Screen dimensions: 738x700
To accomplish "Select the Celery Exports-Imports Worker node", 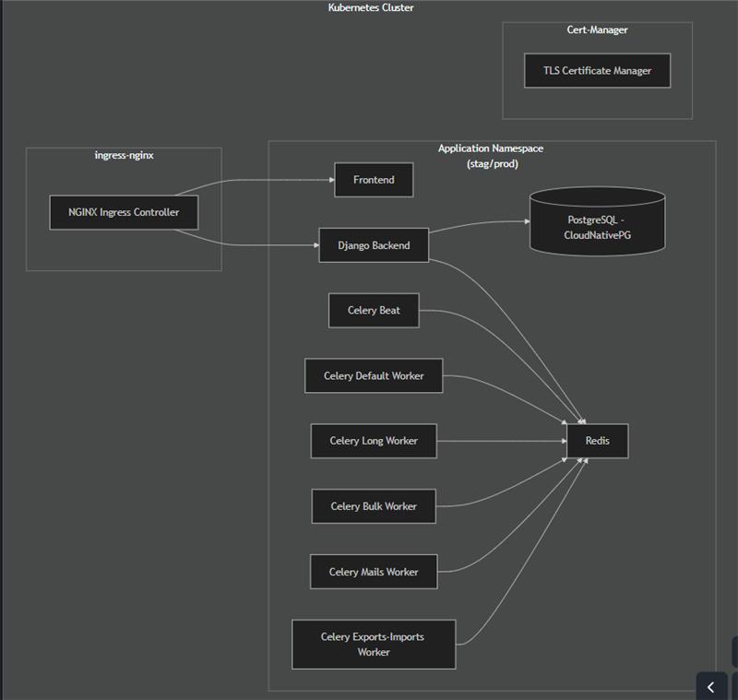I will pyautogui.click(x=374, y=644).
